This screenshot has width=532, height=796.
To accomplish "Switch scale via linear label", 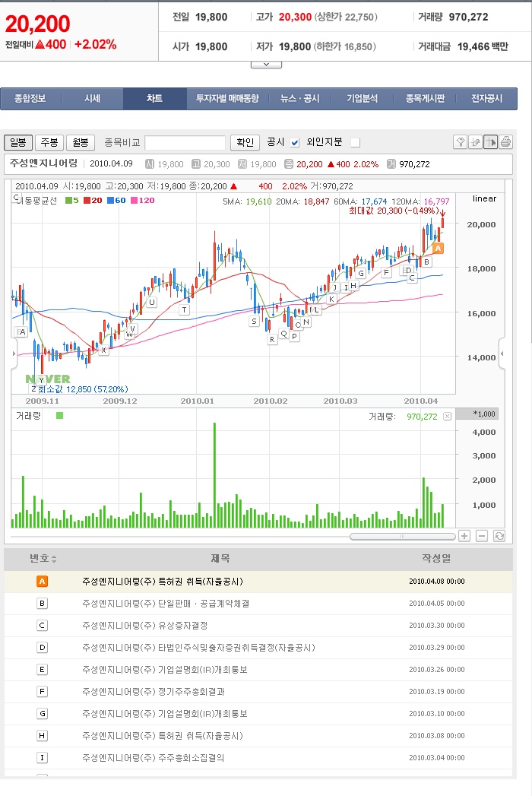I will [x=484, y=198].
